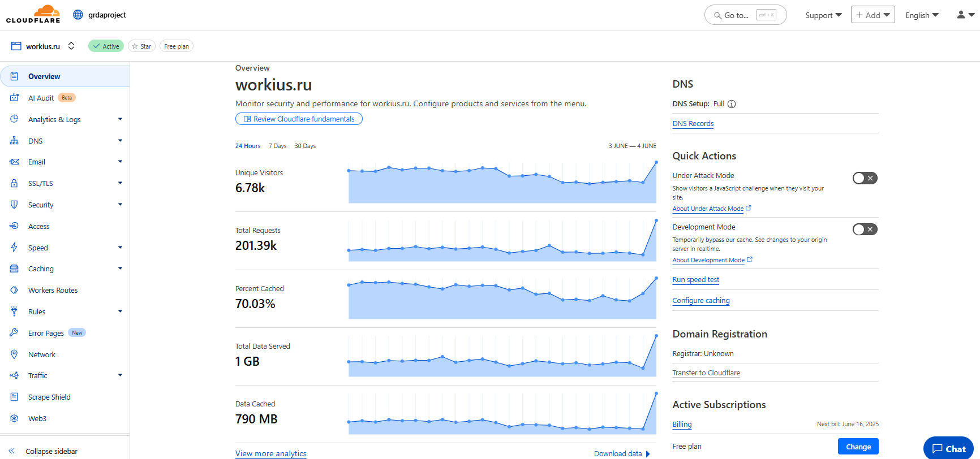
Task: Click the Scrape Shield document icon
Action: [14, 397]
